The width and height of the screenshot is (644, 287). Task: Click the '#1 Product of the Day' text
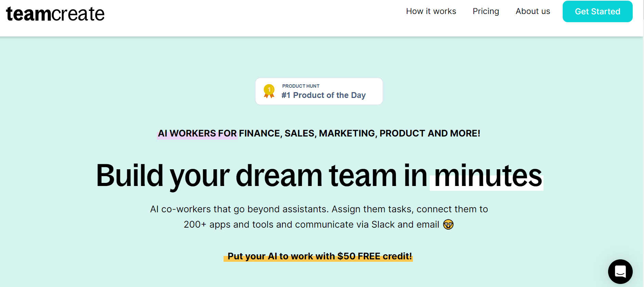point(323,95)
